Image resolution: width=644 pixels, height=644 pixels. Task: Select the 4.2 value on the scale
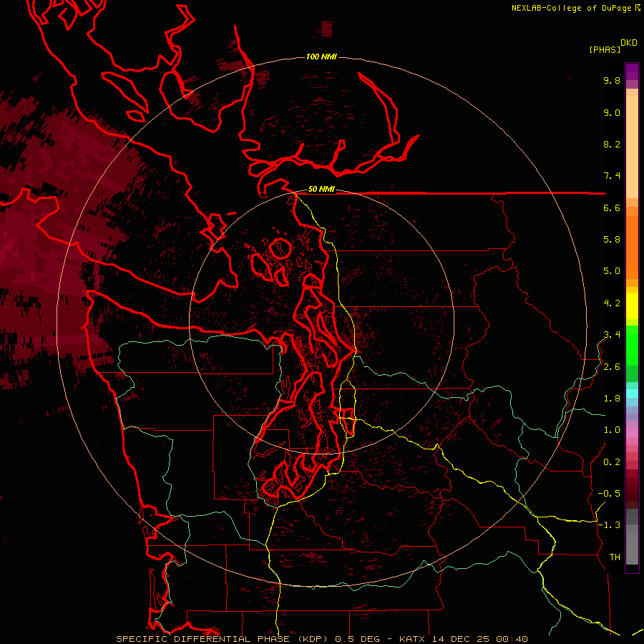(x=612, y=303)
